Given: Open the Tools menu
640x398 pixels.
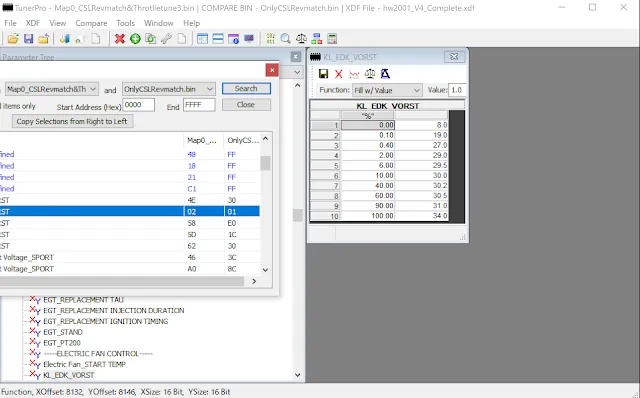Looking at the screenshot, I should (125, 23).
